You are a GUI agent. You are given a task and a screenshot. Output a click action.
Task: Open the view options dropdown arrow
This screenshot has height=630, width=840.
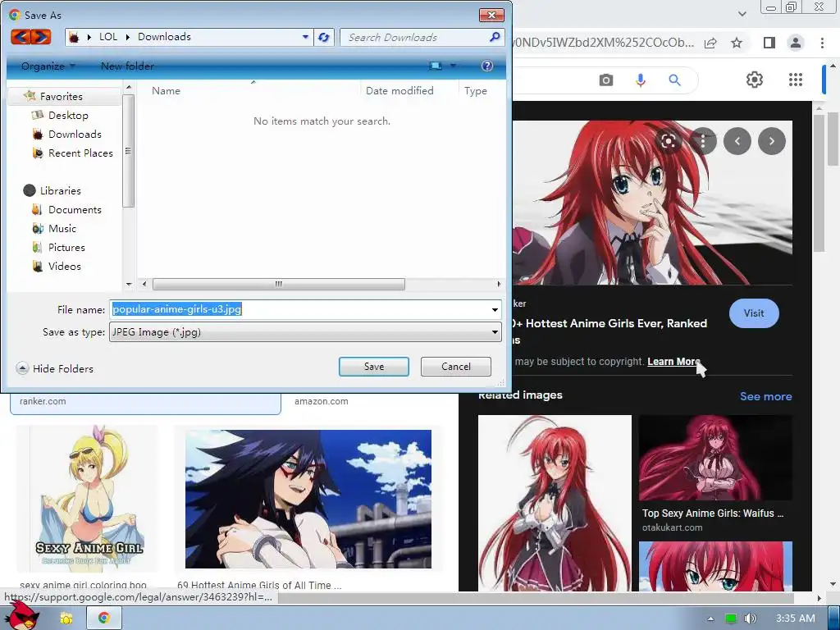click(453, 66)
